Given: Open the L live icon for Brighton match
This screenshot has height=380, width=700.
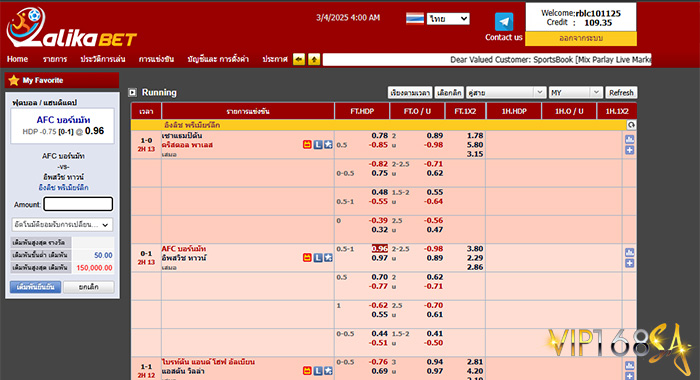Looking at the screenshot, I should click(318, 371).
